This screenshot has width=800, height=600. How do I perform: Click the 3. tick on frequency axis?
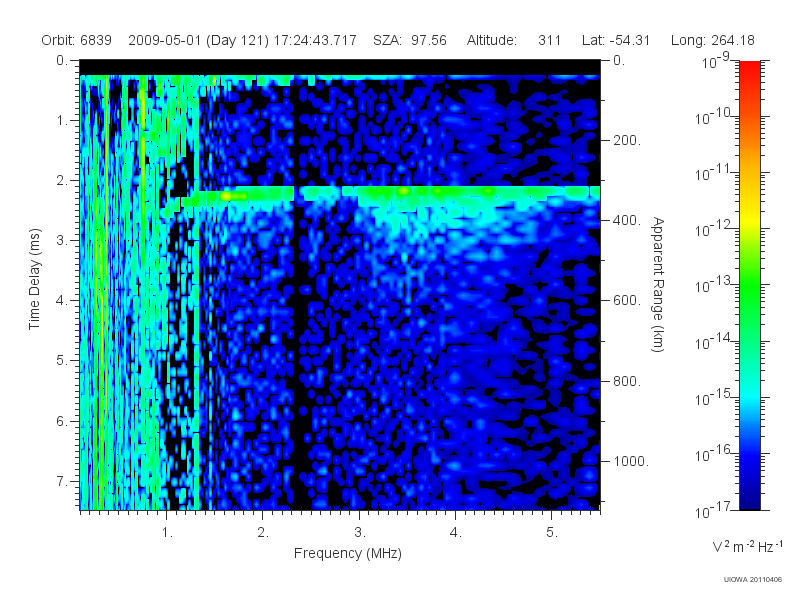click(360, 533)
